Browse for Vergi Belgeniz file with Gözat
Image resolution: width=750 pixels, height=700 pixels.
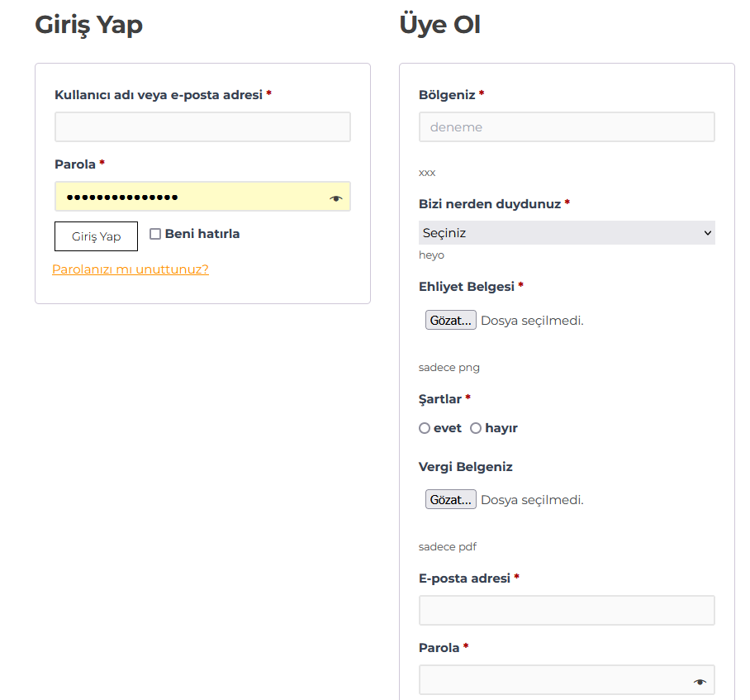[x=450, y=499]
